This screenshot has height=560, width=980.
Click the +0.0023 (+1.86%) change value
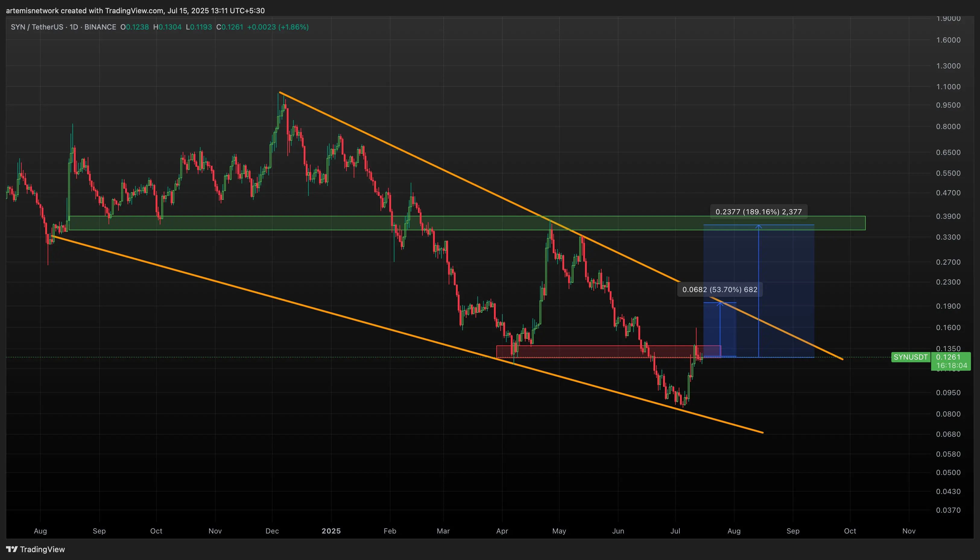tap(278, 27)
